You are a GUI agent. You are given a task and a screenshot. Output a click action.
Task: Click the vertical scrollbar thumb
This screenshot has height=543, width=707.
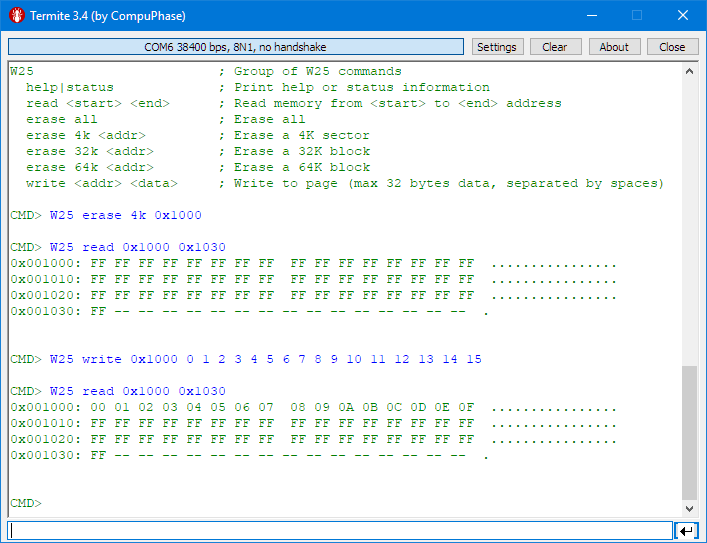pyautogui.click(x=689, y=431)
